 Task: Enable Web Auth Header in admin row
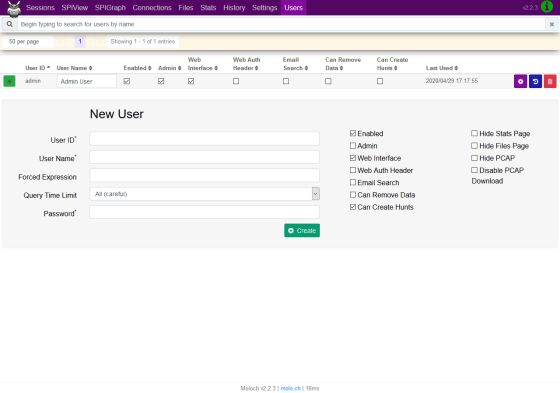click(236, 81)
